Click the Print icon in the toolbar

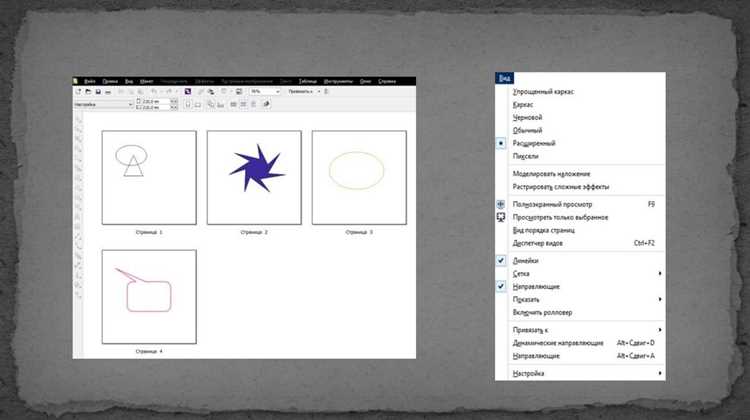coord(108,91)
